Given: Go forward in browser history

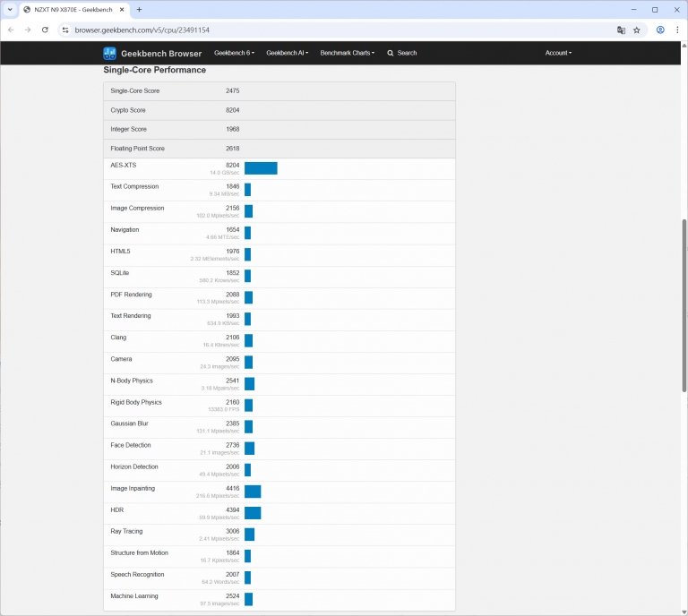Looking at the screenshot, I should (x=28, y=30).
